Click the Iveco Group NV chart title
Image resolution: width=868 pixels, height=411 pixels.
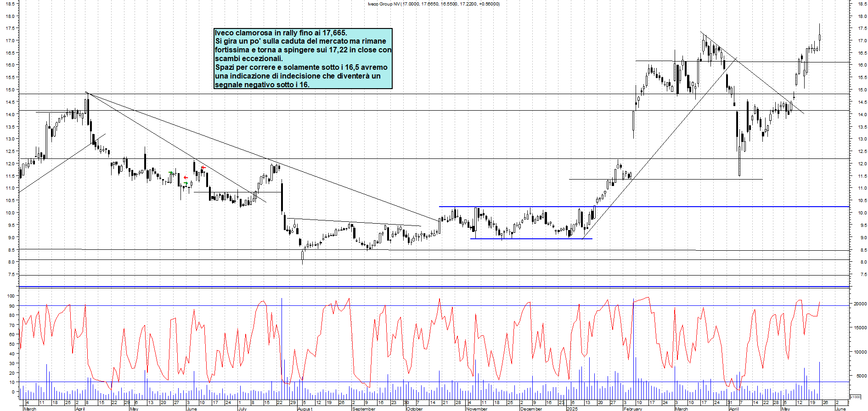[434, 4]
